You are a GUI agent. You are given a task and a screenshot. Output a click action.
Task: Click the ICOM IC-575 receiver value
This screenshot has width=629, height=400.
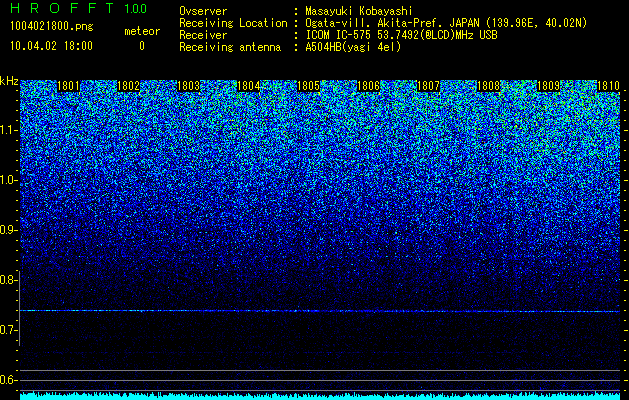point(401,35)
